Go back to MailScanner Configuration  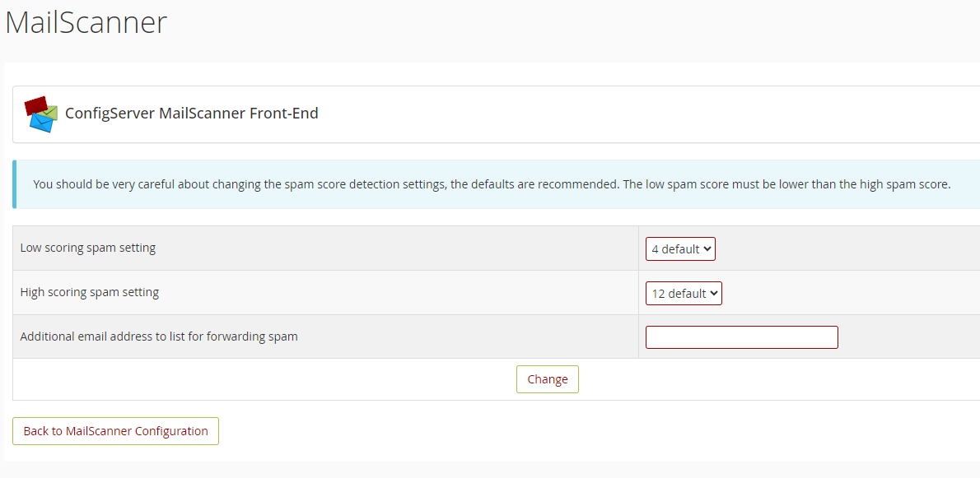click(115, 431)
